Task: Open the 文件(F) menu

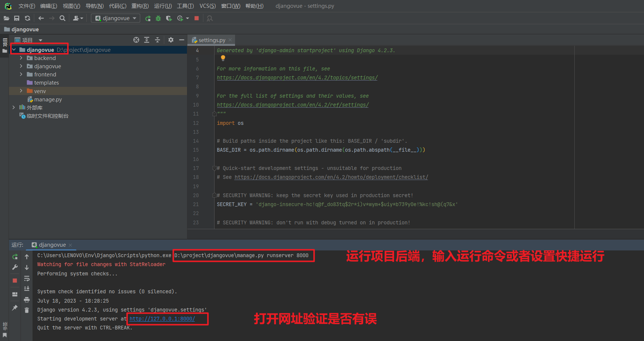Action: (27, 6)
